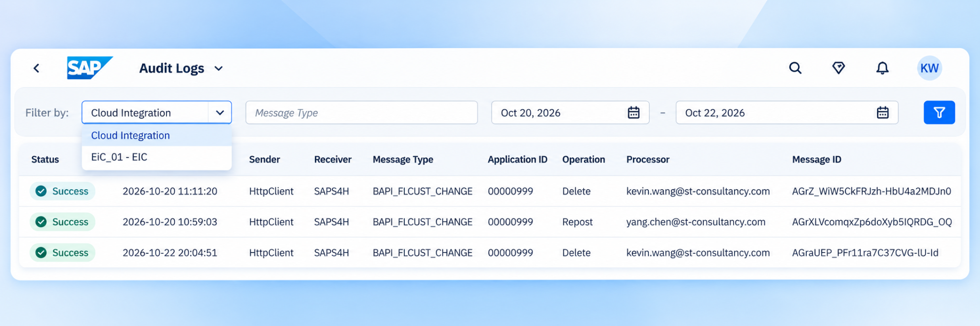
Task: Click yang.chen@st-consultancy.com processor cell
Action: tap(696, 222)
